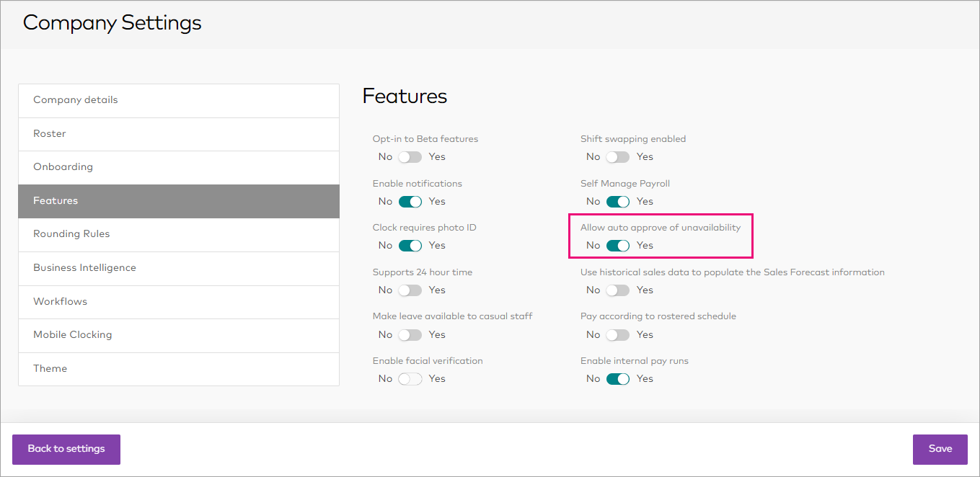Turn off Clock requires photo ID
The height and width of the screenshot is (477, 980).
coord(410,246)
